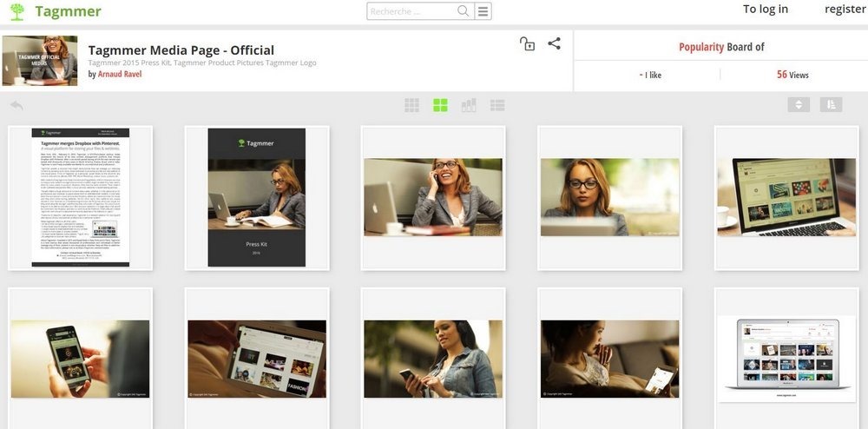Viewport: 868px width, 429px height.
Task: Click the To log in link
Action: pos(765,10)
